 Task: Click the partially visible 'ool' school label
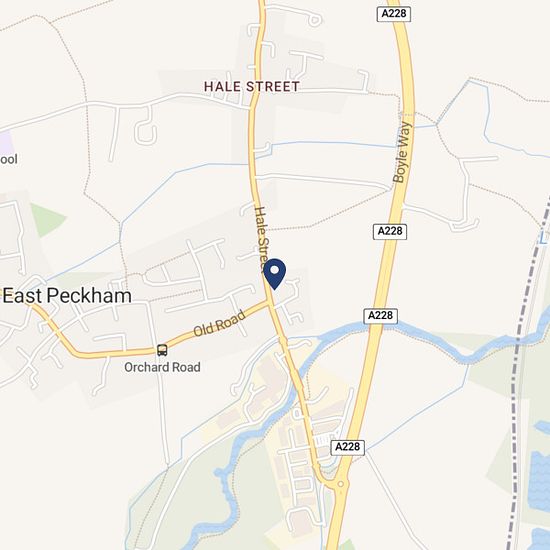click(9, 159)
